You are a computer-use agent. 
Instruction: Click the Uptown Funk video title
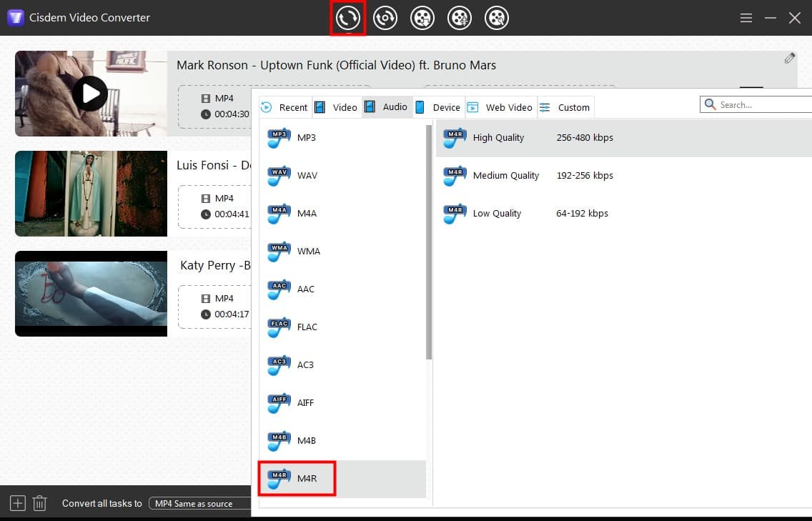coord(336,65)
